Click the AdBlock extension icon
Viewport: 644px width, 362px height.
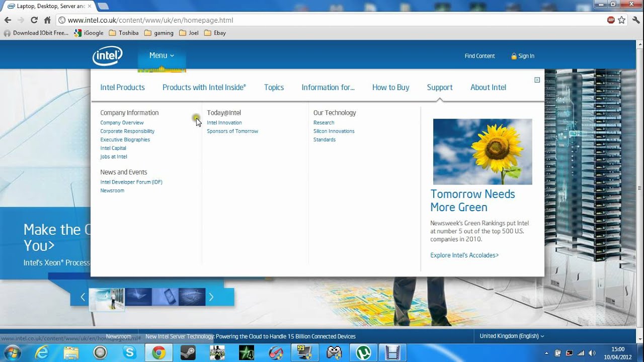611,20
